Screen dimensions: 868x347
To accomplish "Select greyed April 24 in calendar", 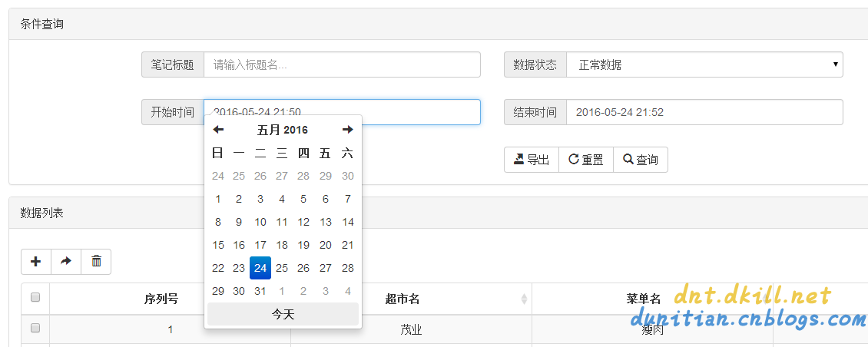I will click(218, 176).
